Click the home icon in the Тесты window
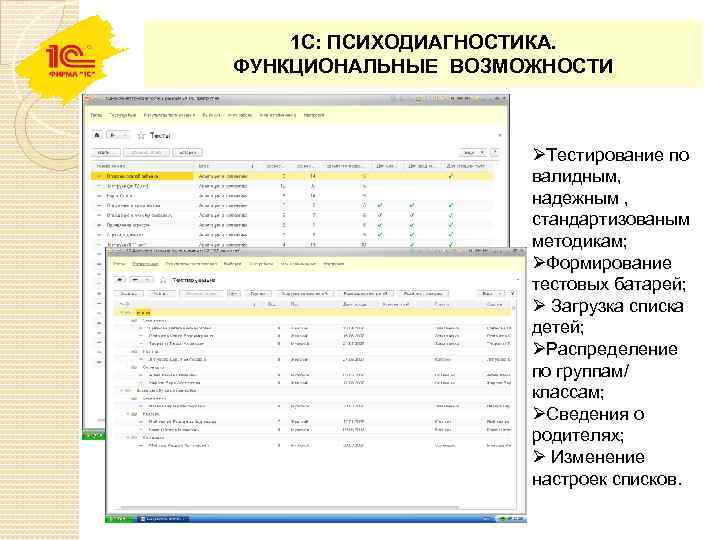Viewport: 720px width, 540px height. point(97,135)
